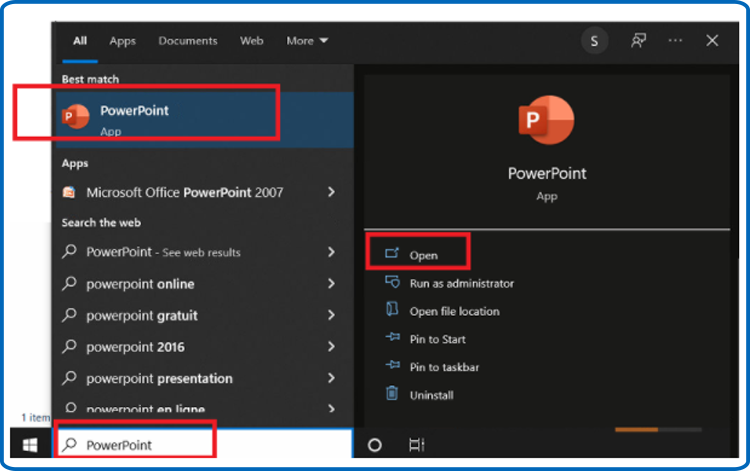Expand the 'powerpoint presentation' chevron
This screenshot has width=750, height=471.
tap(331, 378)
